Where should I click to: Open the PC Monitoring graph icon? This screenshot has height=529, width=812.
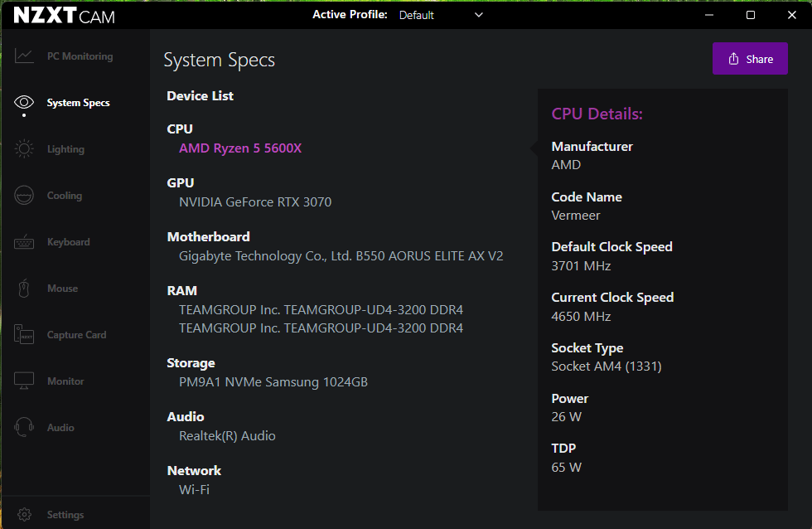[24, 56]
